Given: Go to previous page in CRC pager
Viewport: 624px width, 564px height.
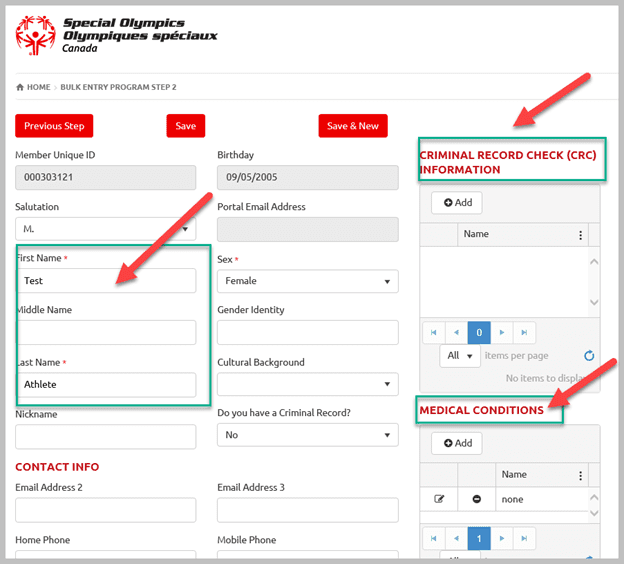Looking at the screenshot, I should click(x=456, y=332).
